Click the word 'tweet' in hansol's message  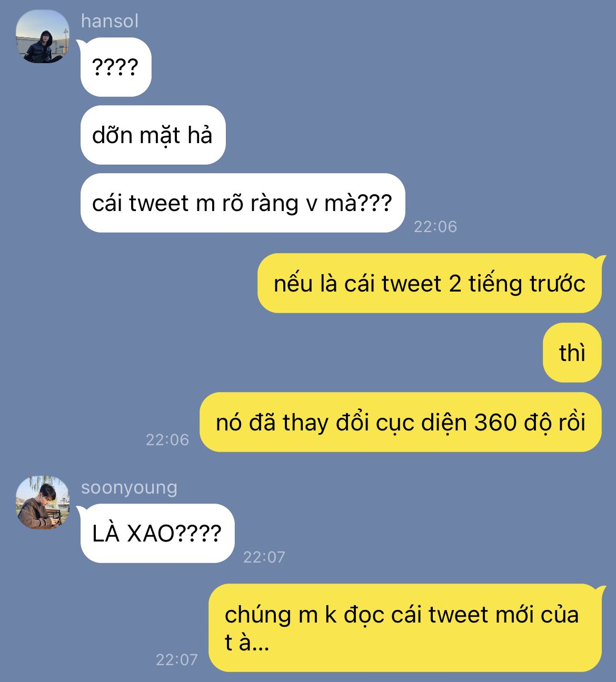(158, 204)
